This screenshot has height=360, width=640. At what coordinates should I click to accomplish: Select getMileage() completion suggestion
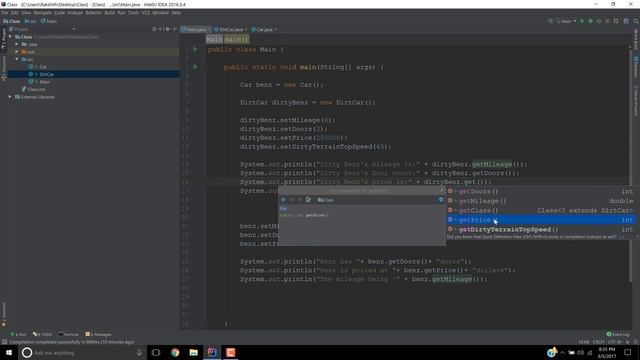point(540,201)
